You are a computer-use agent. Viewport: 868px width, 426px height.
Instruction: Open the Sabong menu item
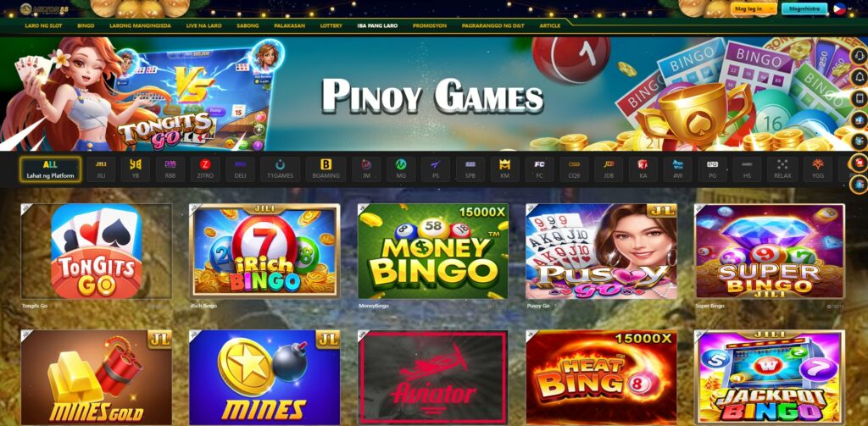pyautogui.click(x=248, y=25)
